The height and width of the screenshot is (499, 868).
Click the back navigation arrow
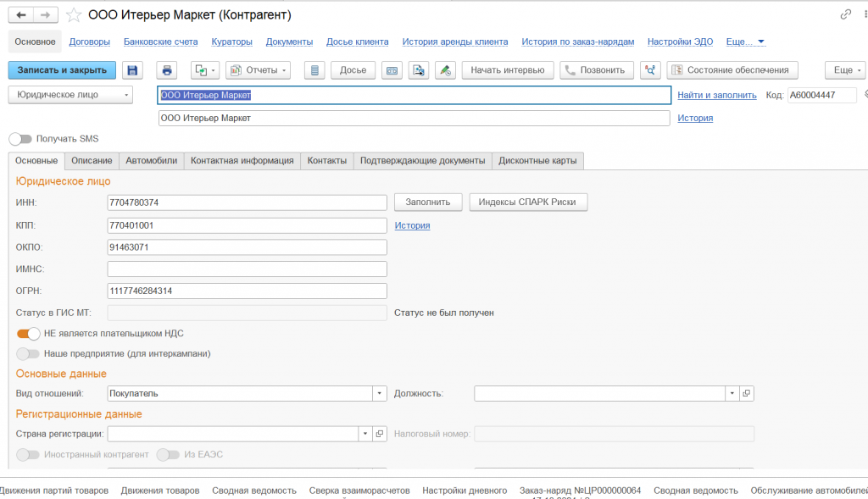20,14
